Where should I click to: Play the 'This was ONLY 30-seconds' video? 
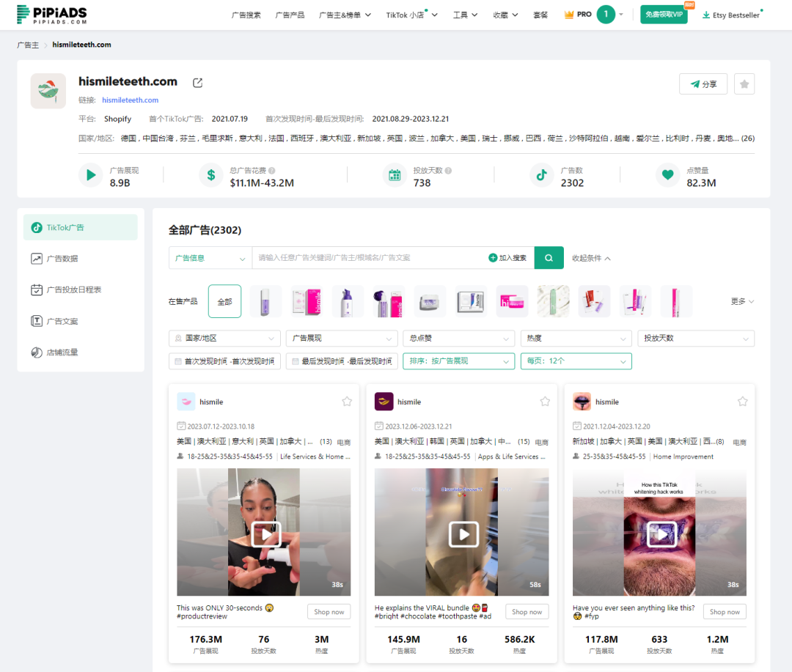pyautogui.click(x=266, y=533)
